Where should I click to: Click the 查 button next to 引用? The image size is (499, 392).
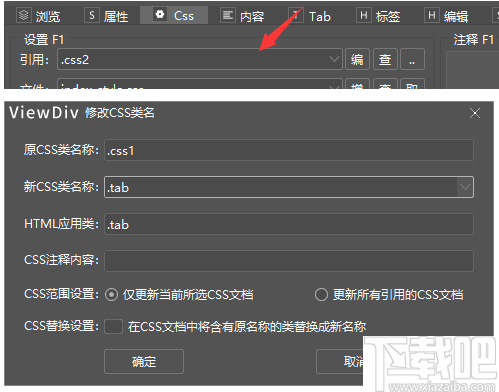pyautogui.click(x=385, y=59)
